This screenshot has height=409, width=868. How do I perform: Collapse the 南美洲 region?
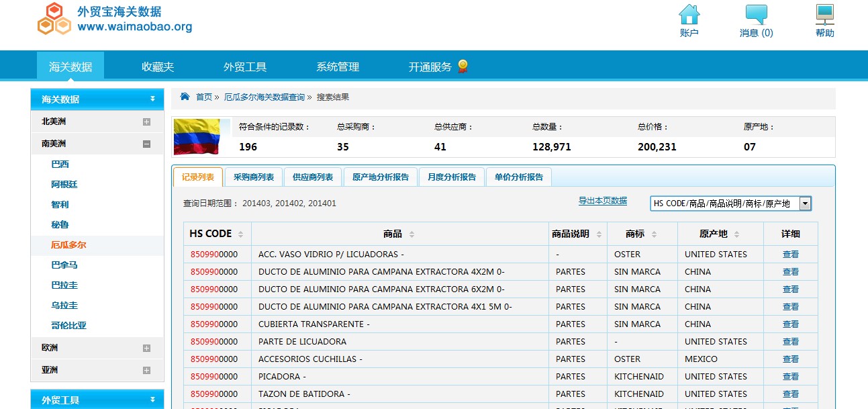[146, 144]
